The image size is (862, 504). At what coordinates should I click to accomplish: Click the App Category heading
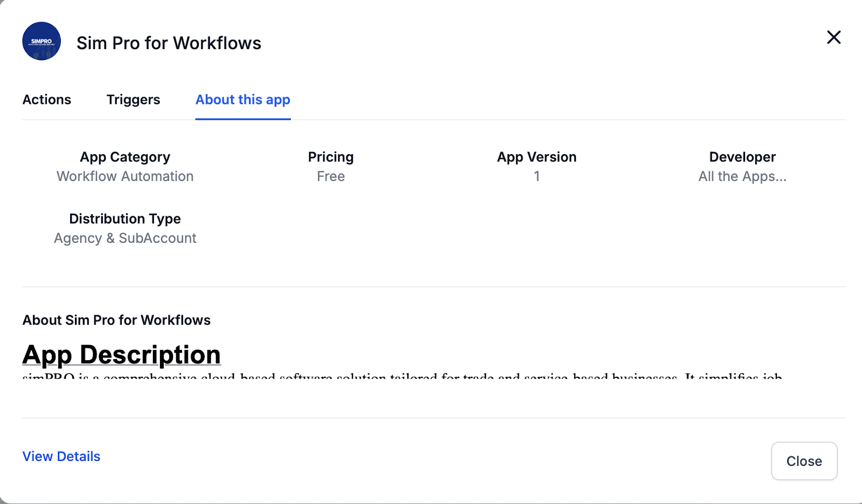tap(125, 157)
